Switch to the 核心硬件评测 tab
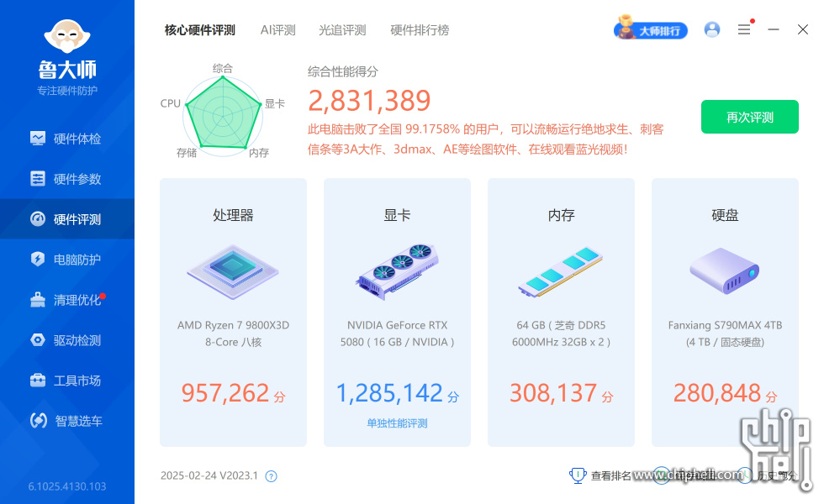This screenshot has width=824, height=504. tap(200, 30)
